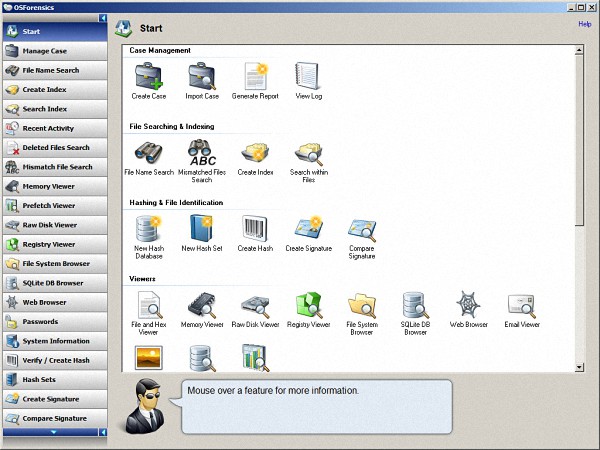Open the View Log icon
Image resolution: width=600 pixels, height=450 pixels.
308,77
